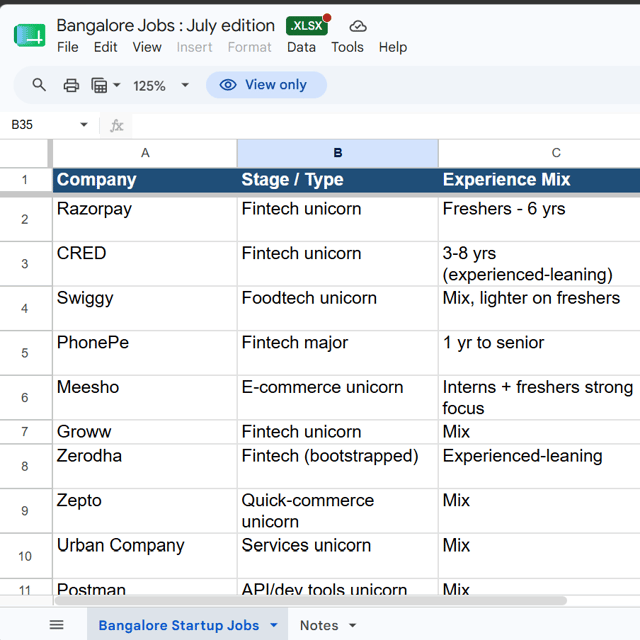Select row 5 header

[x=25, y=353]
